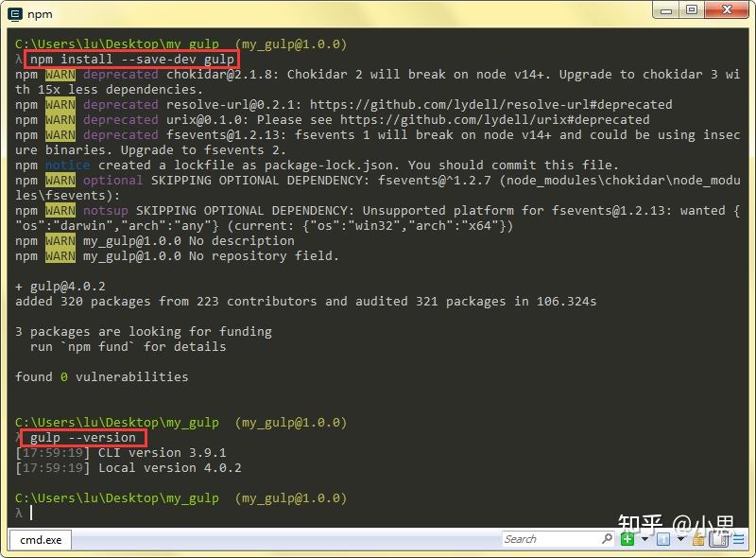Click the 'run `npm fund` for details' line
Screen dimensions: 756x558
click(x=128, y=346)
